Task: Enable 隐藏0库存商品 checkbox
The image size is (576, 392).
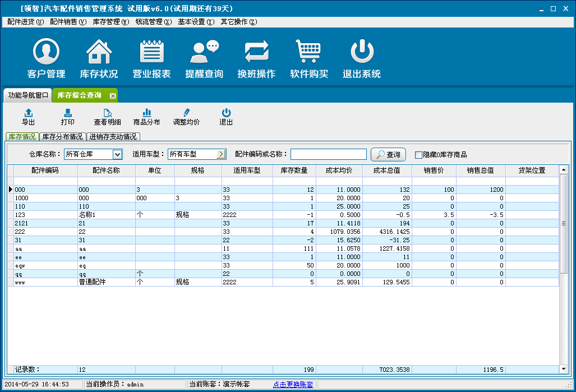Action: click(418, 155)
